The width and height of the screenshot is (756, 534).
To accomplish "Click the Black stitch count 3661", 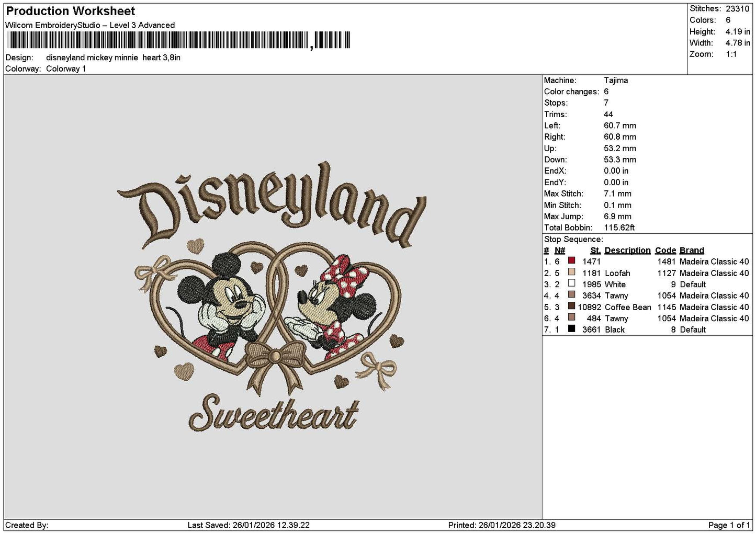I will pos(592,330).
